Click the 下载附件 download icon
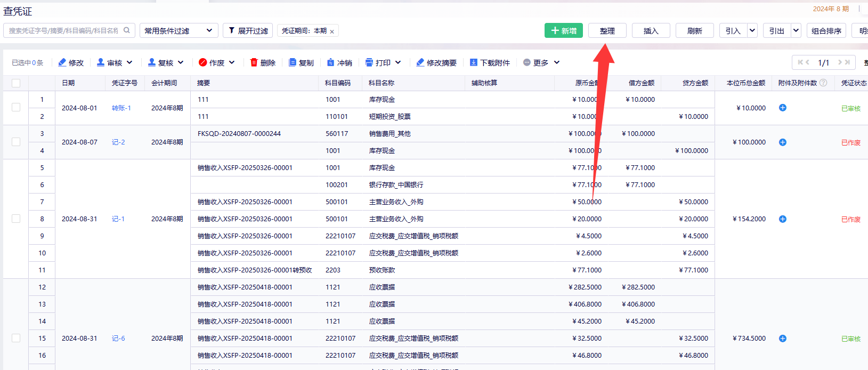The height and width of the screenshot is (370, 868). coord(474,62)
